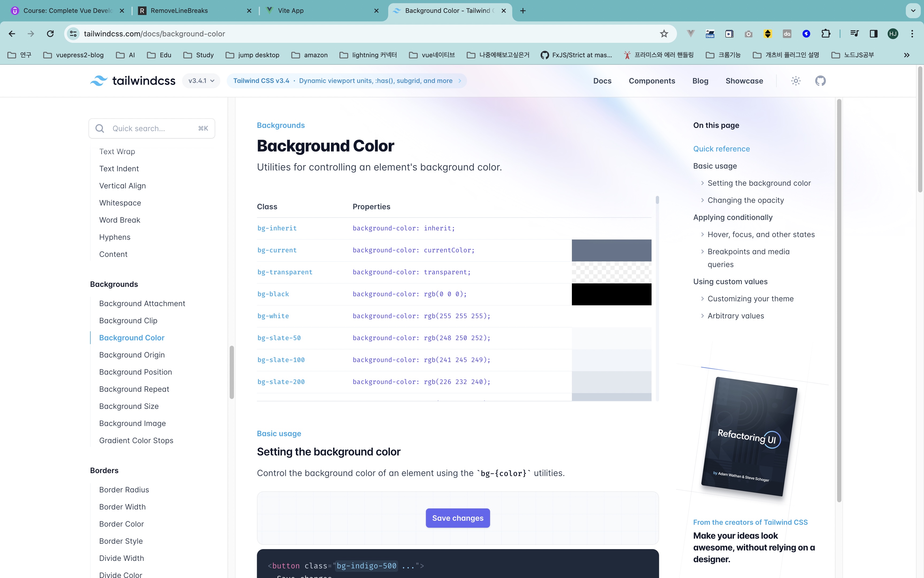This screenshot has width=924, height=578.
Task: Open the amazon bookmark folder
Action: [310, 55]
